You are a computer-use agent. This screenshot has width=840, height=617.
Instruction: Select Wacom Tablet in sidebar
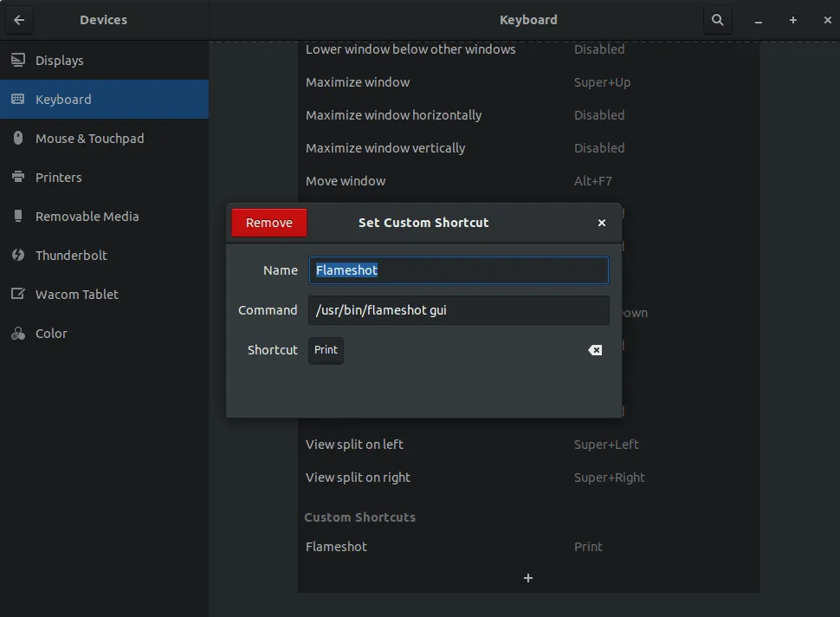pos(76,295)
